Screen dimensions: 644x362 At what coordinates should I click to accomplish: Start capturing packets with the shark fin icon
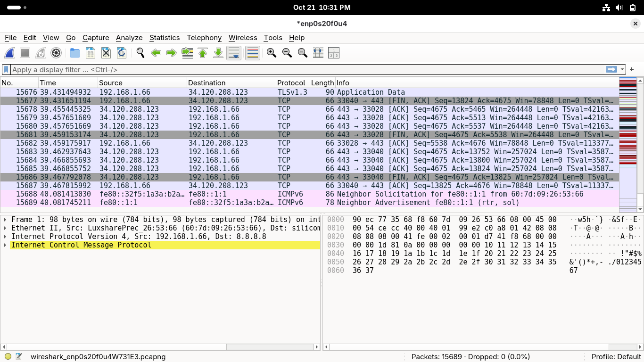[9, 53]
